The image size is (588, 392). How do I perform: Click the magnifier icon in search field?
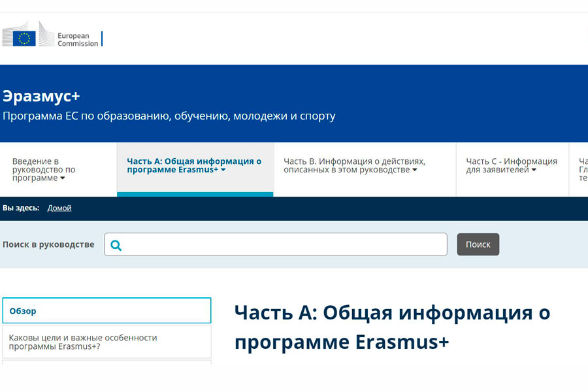click(x=116, y=246)
